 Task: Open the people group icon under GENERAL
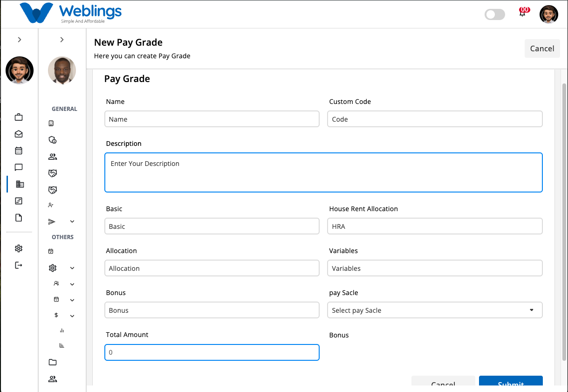click(53, 157)
